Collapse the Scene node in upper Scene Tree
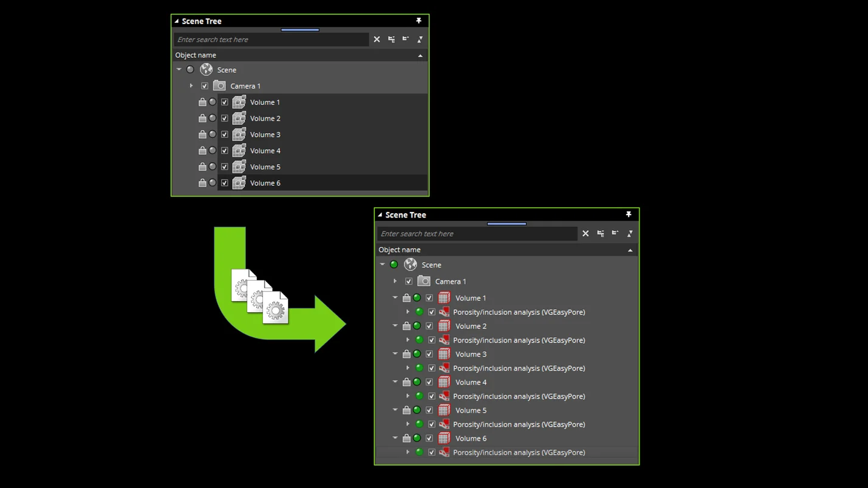868x488 pixels. (179, 70)
